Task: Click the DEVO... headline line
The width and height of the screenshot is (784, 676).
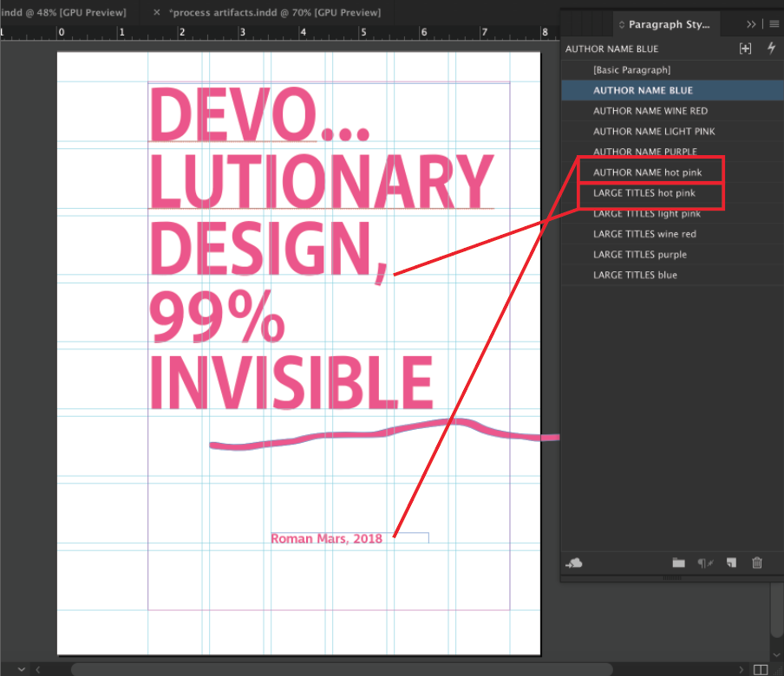Action: (x=259, y=114)
